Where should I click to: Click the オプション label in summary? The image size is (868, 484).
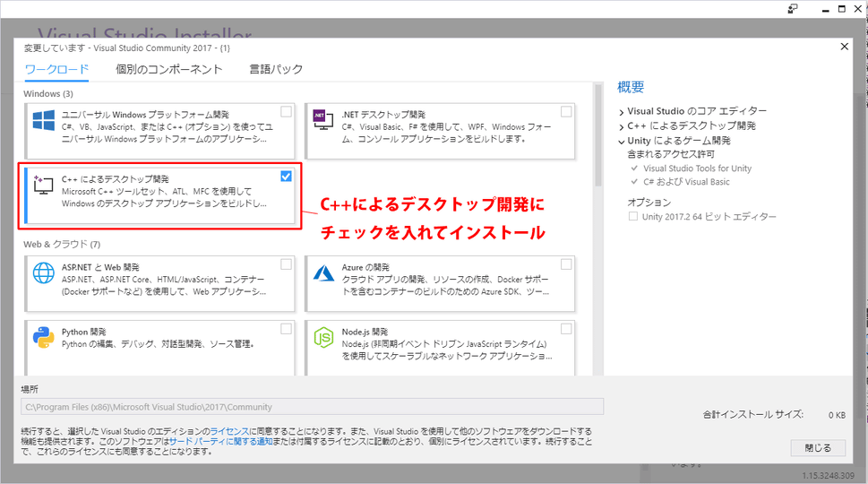point(649,203)
